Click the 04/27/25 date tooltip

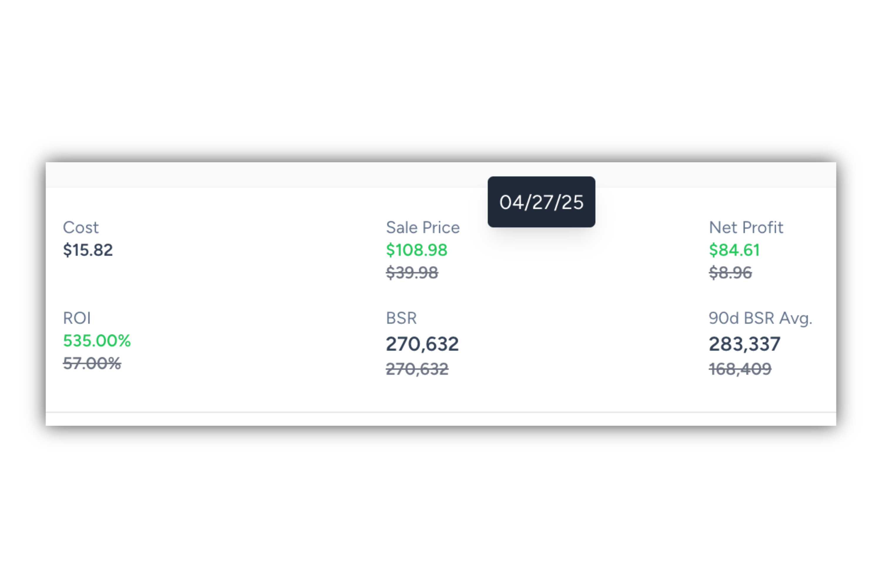(541, 202)
